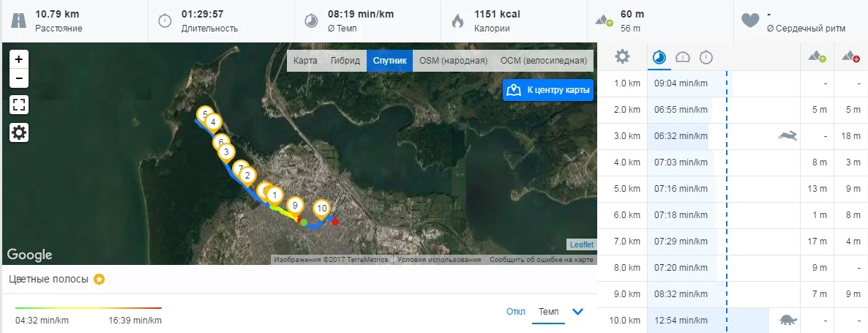Screen dimensions: 868x333
Task: Open map settings gear
Action: (19, 132)
